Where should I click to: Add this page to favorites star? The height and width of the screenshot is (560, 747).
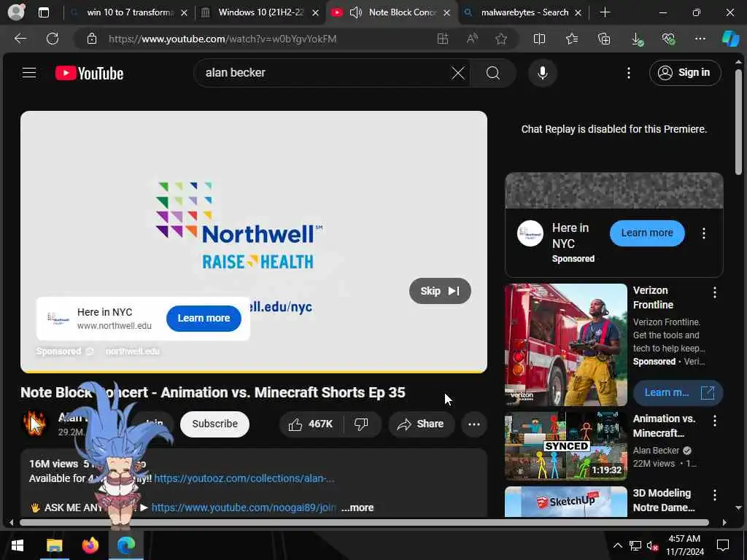[x=500, y=39]
